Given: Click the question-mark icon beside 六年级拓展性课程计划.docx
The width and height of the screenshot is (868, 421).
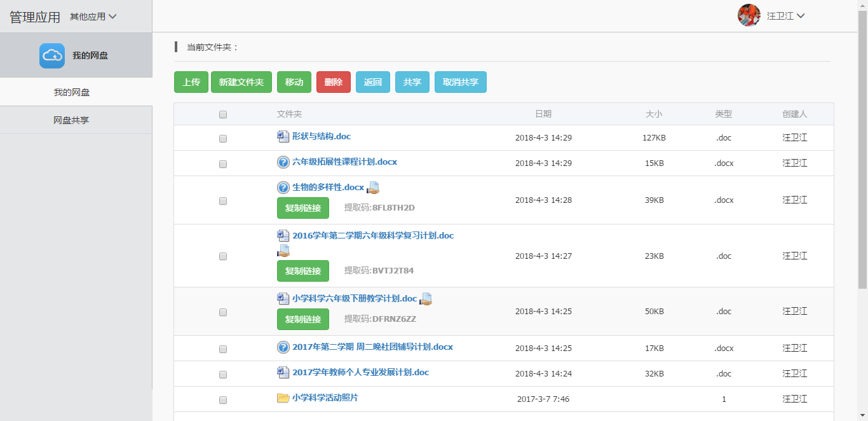Looking at the screenshot, I should [x=283, y=162].
